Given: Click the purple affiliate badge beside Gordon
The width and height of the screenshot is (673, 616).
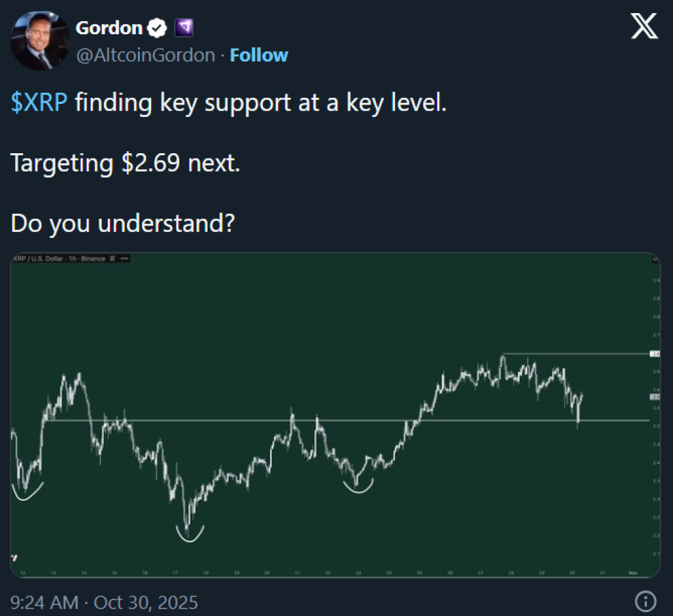Looking at the screenshot, I should click(x=183, y=28).
